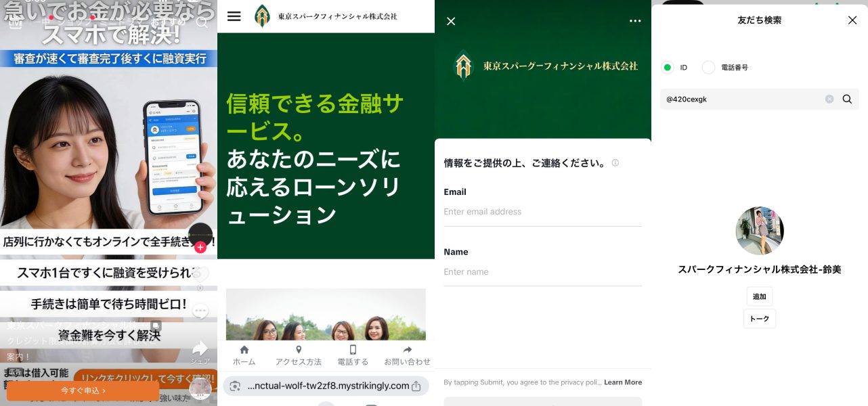
Task: Tap the シェア share arrow on the video
Action: pos(200,348)
